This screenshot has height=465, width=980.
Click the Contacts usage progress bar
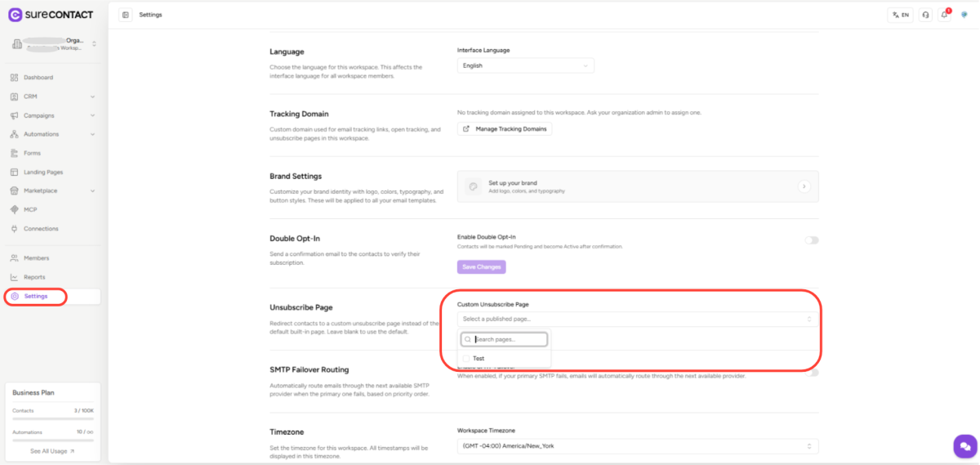click(x=54, y=418)
